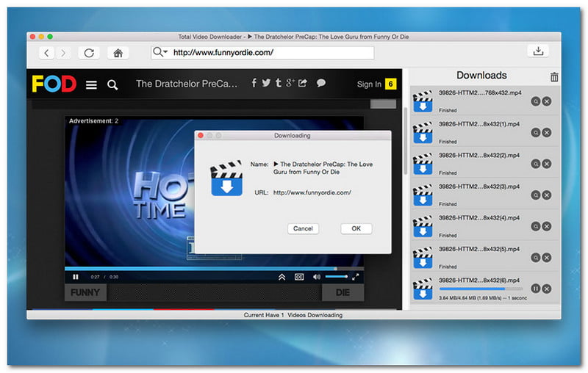Pause the video player
Image resolution: width=588 pixels, height=373 pixels.
click(76, 277)
